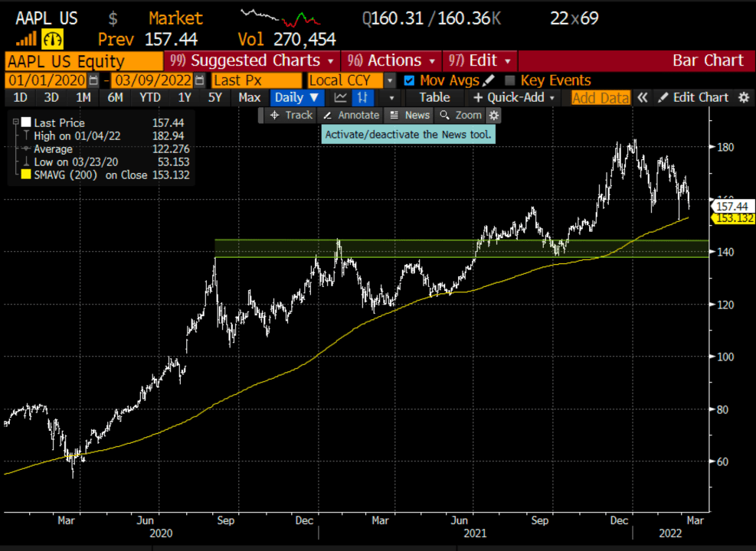Screen dimensions: 756x551
Task: Click the start date 01/01/2020 field
Action: tap(47, 80)
